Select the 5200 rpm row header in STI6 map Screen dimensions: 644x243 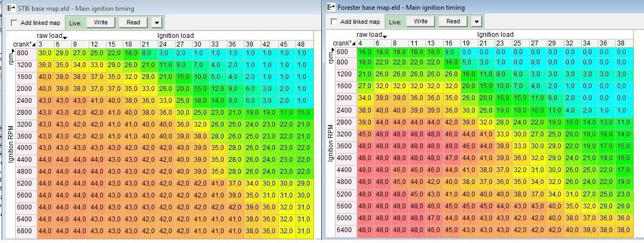click(27, 183)
